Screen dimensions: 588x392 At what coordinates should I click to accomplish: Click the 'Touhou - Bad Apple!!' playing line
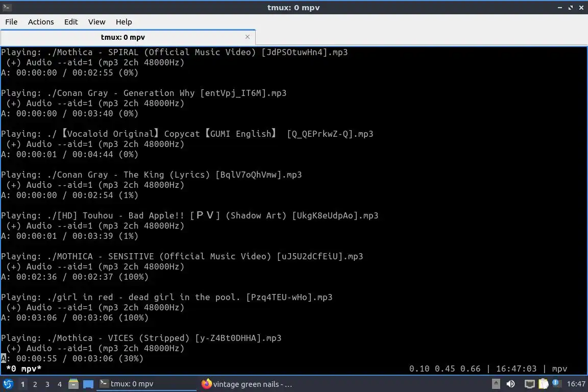pos(190,216)
